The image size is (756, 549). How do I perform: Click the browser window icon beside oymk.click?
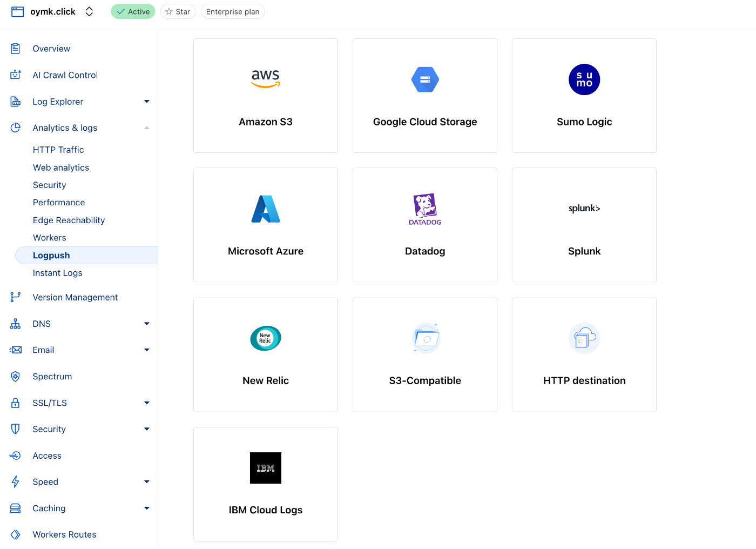point(18,12)
